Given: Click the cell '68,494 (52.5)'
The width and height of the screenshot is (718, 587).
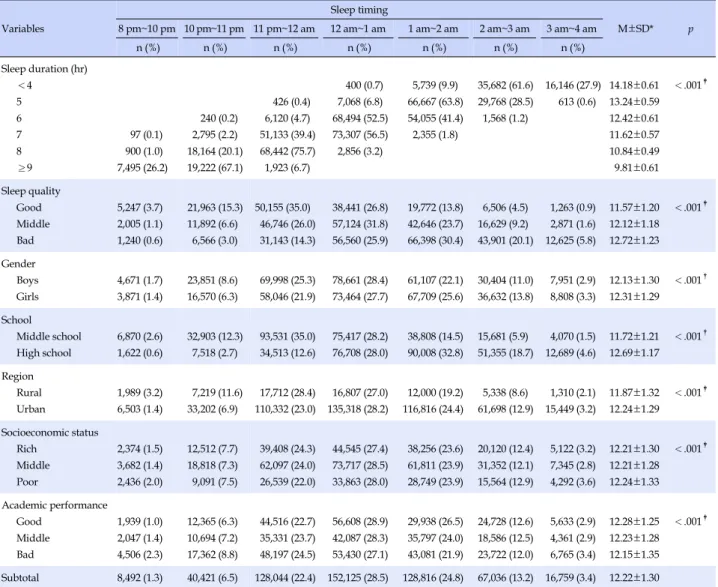Looking at the screenshot, I should (x=360, y=118).
